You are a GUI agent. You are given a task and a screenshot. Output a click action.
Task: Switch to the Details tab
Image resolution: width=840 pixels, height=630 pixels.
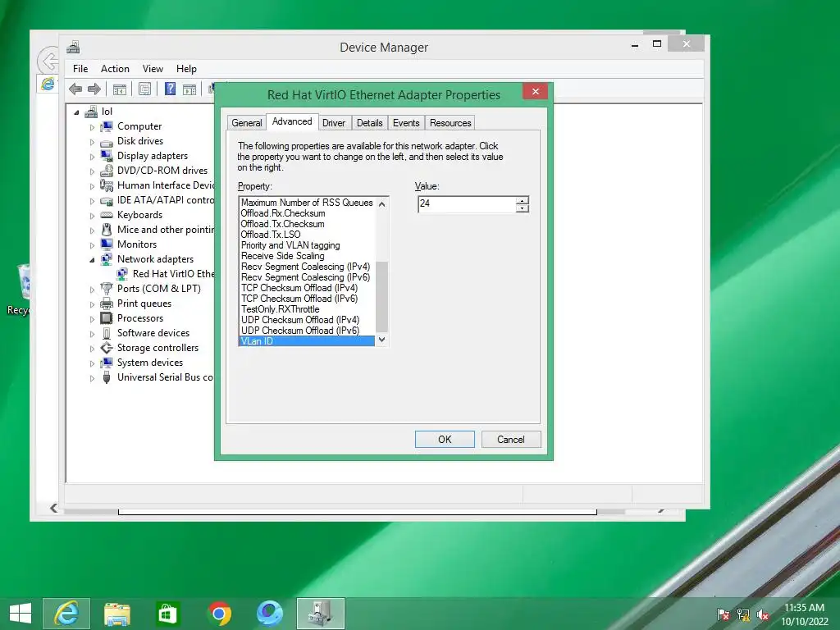click(370, 123)
